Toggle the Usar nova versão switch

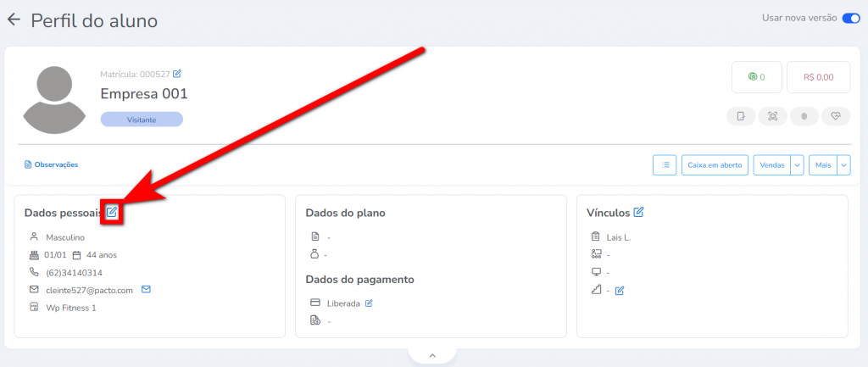click(x=850, y=18)
